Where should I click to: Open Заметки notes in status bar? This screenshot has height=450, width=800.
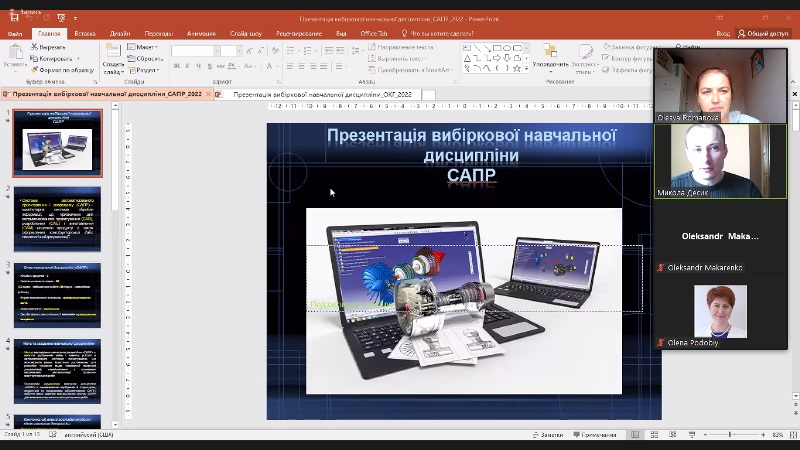pos(548,435)
